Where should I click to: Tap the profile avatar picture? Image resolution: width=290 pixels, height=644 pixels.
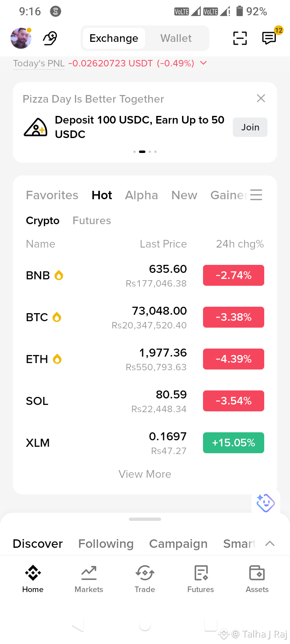[x=21, y=38]
